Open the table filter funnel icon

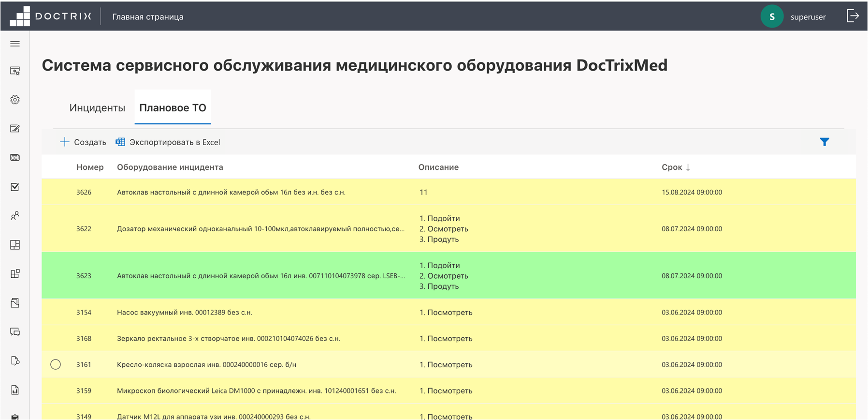point(825,142)
